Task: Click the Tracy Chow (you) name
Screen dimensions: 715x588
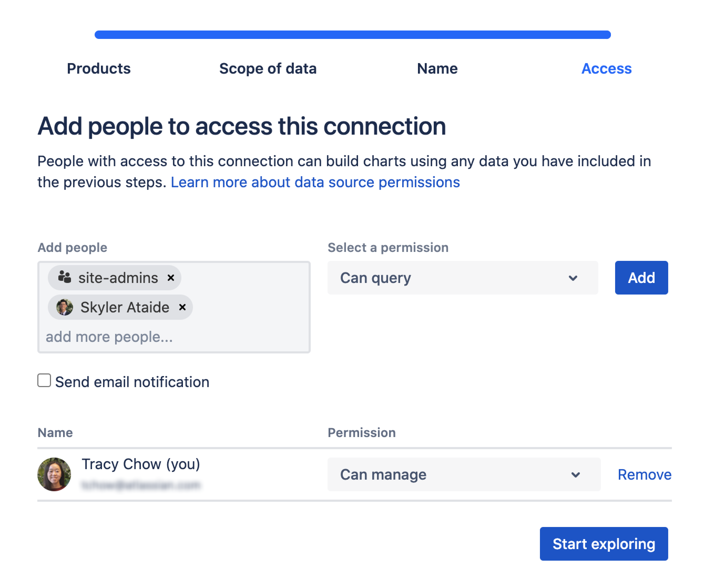Action: [141, 464]
